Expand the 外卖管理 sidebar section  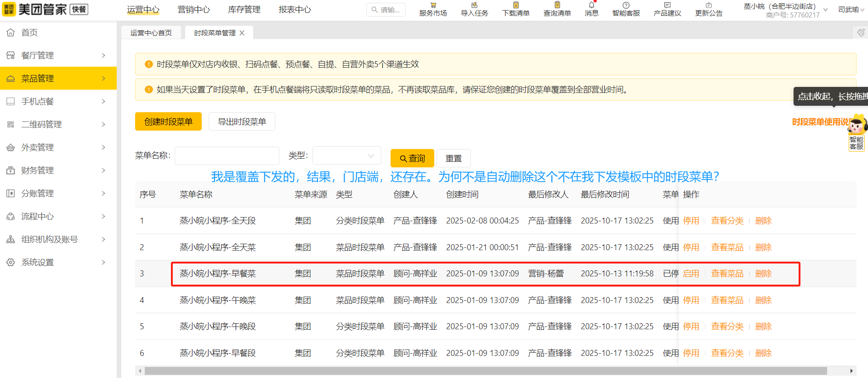(x=58, y=148)
